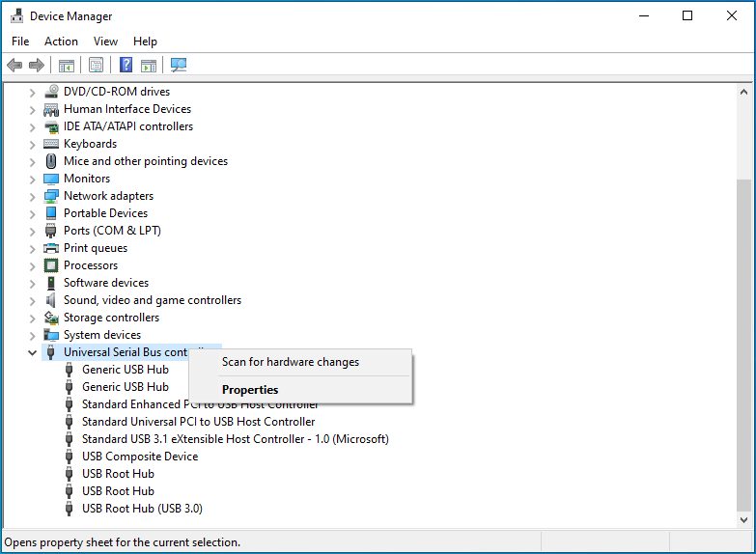Viewport: 756px width, 554px height.
Task: Click the Show/Hide Action Pane toolbar icon
Action: pyautogui.click(x=149, y=66)
